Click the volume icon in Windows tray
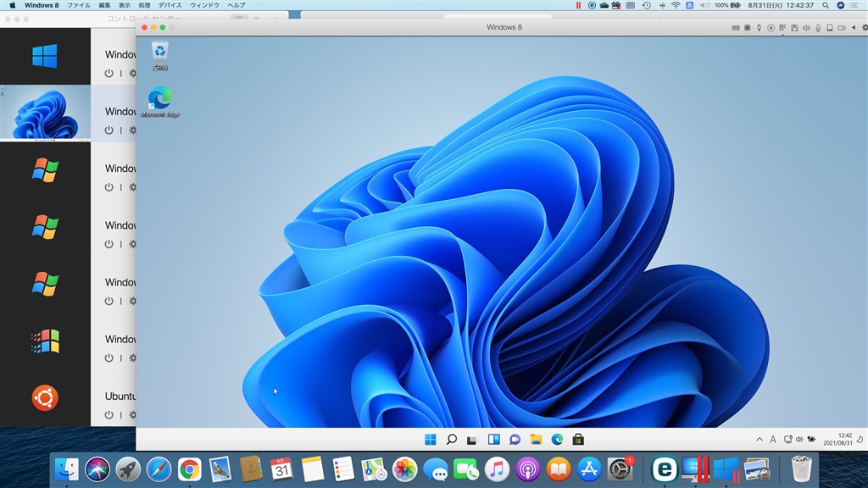 [x=798, y=440]
